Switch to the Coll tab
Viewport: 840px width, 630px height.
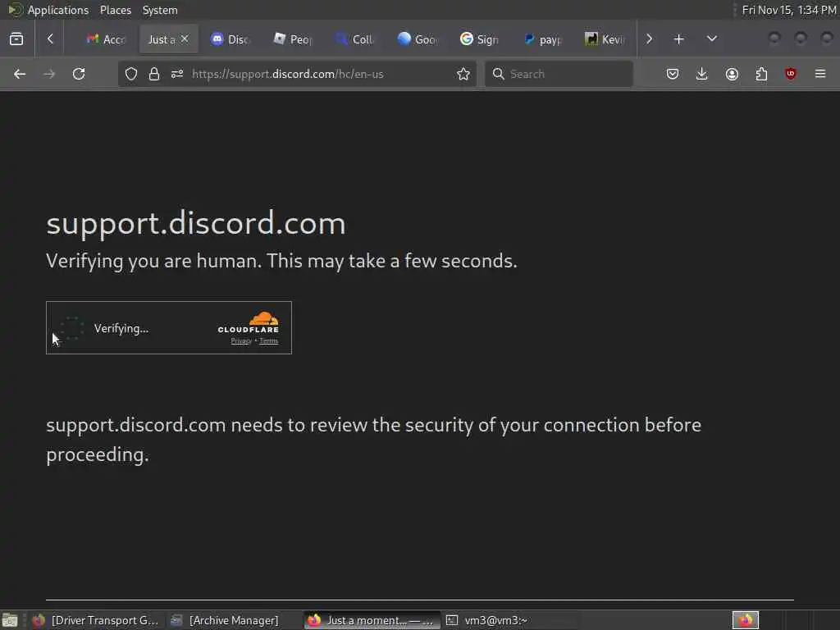[x=355, y=39]
